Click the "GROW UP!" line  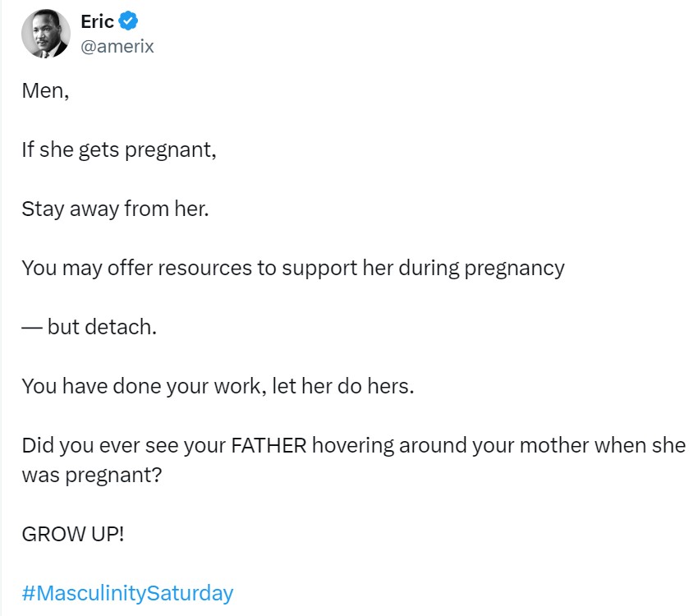pyautogui.click(x=73, y=534)
